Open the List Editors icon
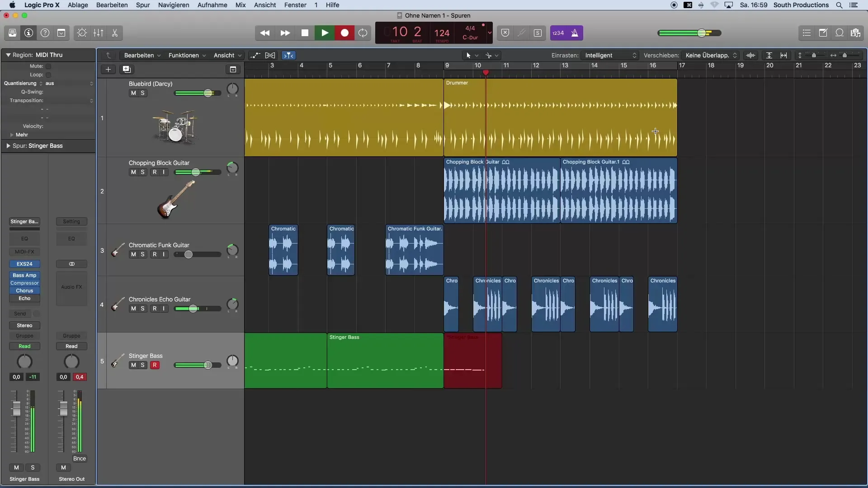Screen dimensions: 868x488 (x=807, y=33)
